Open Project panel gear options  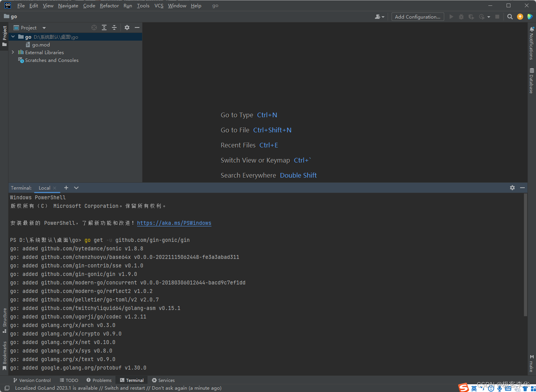pyautogui.click(x=127, y=27)
